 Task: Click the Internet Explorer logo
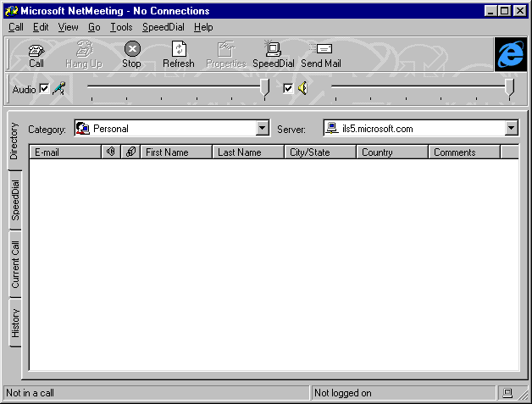[510, 54]
